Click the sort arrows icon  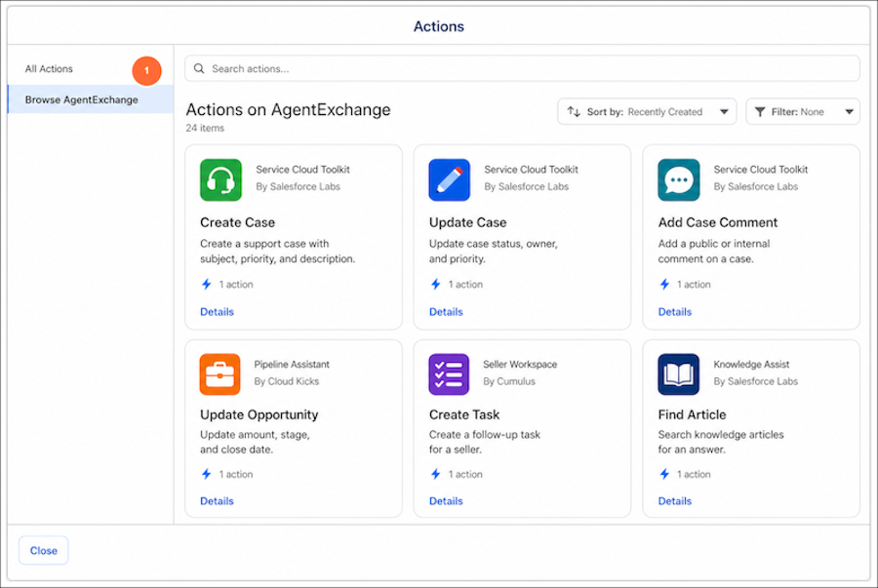pos(574,112)
